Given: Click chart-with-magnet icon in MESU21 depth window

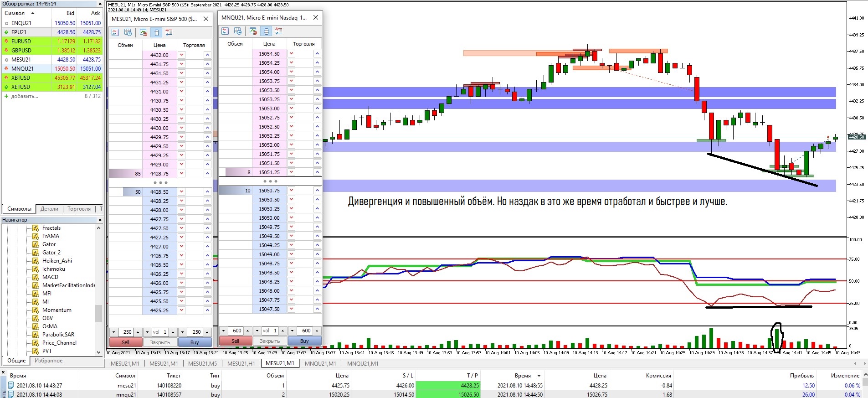Looking at the screenshot, I should tap(144, 32).
